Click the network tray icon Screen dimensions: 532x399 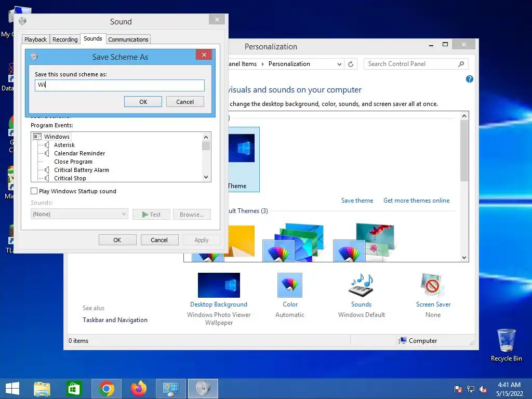pos(471,389)
